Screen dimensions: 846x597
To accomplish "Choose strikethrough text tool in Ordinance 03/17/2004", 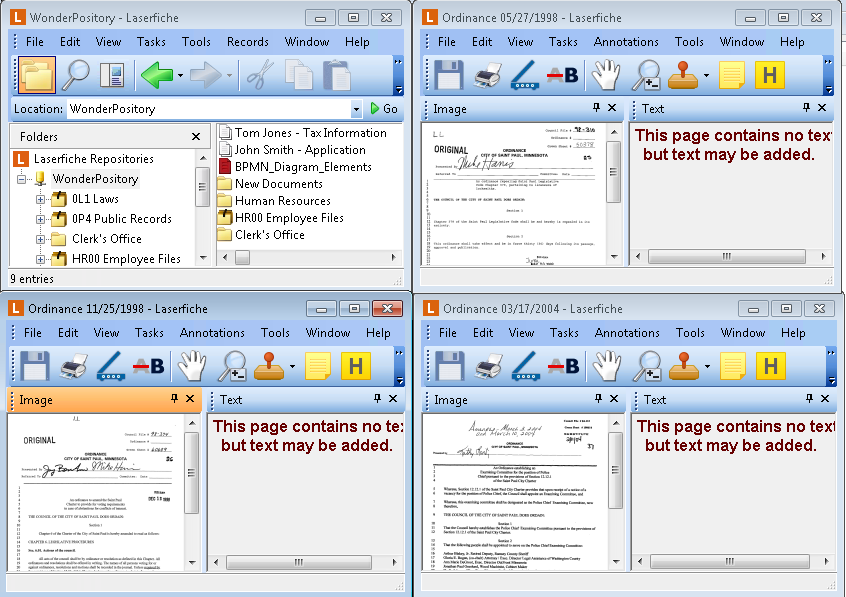I will 563,366.
